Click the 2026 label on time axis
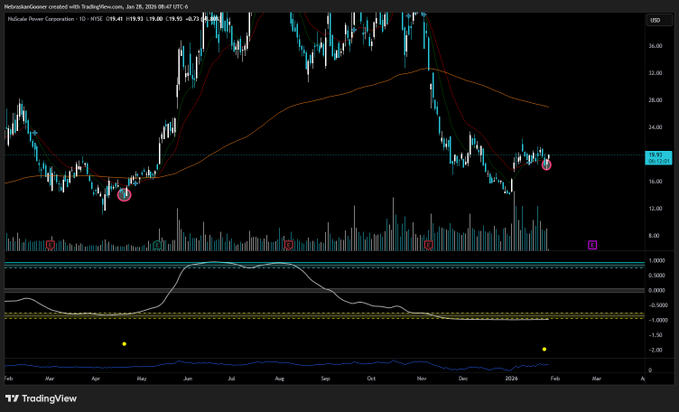 (511, 380)
